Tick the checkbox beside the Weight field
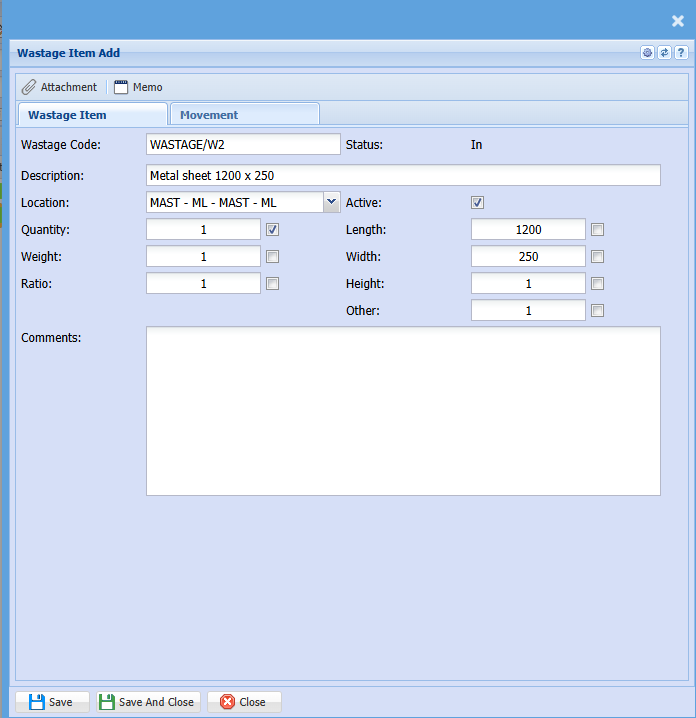The height and width of the screenshot is (718, 696). pos(273,257)
